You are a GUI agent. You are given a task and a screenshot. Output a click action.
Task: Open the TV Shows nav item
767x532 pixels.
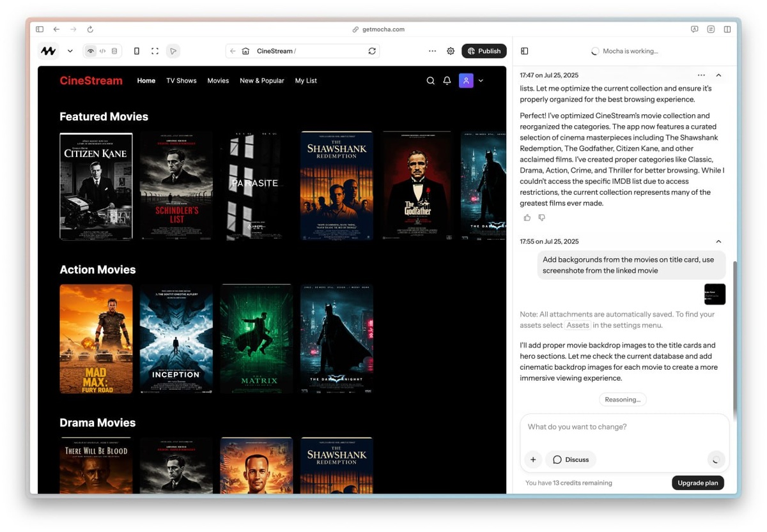(182, 80)
